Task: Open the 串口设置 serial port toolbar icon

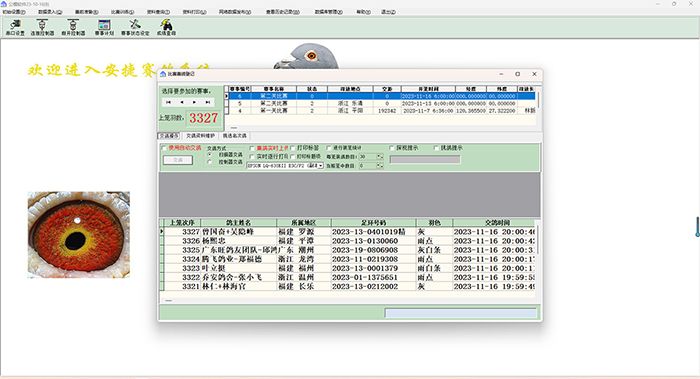Action: click(x=15, y=27)
